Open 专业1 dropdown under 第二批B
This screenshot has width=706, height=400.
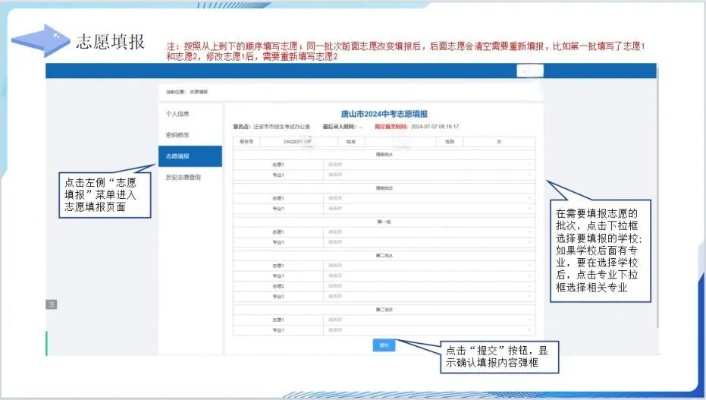429,330
